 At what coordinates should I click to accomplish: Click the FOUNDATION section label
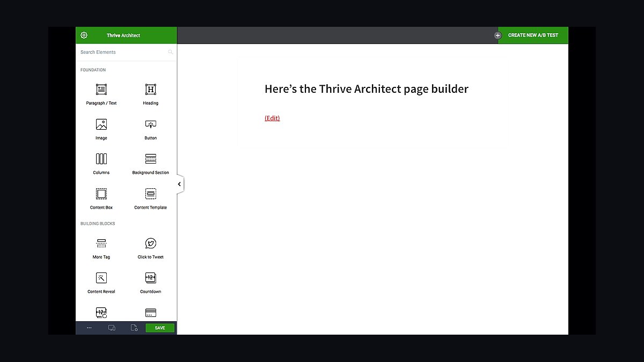point(93,70)
